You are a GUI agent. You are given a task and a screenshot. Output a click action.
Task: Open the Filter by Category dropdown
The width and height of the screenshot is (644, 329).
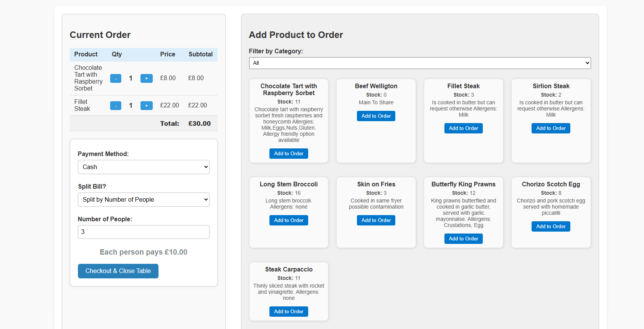[420, 63]
